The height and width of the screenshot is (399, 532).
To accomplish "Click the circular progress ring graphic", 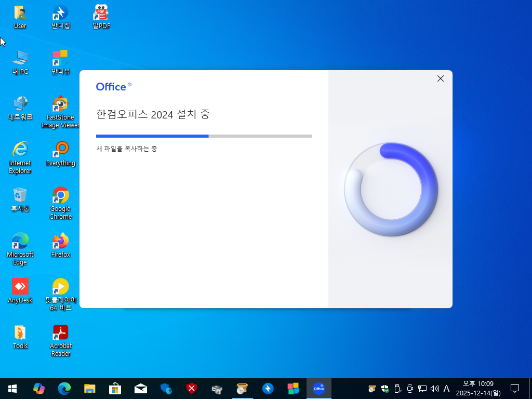I will [x=391, y=189].
